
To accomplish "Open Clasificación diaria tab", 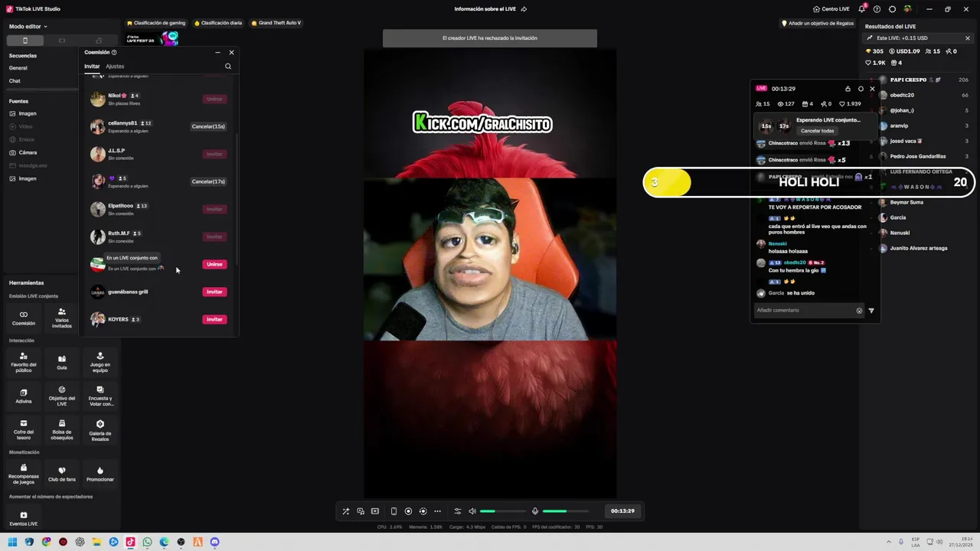I will [218, 23].
